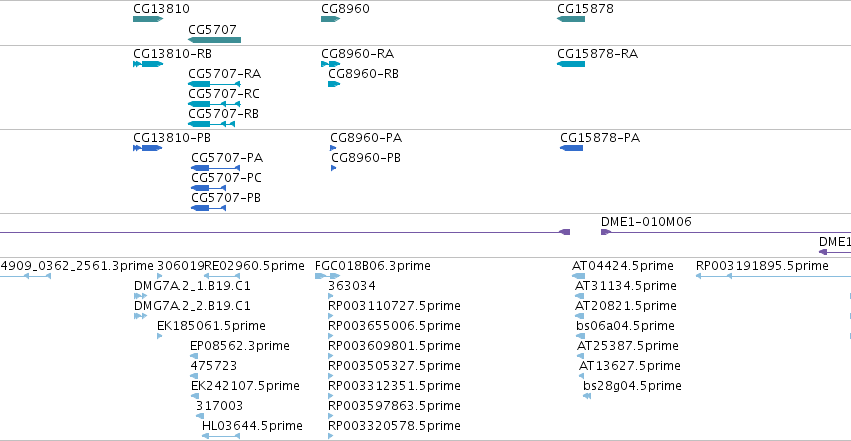Image resolution: width=851 pixels, height=441 pixels.
Task: Select EST 4909_0362_2561.3prime label
Action: pos(77,266)
